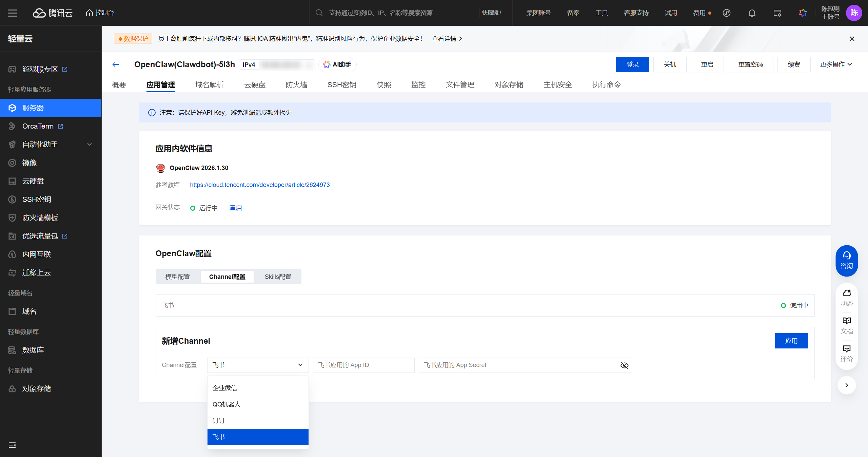Select SSH密钥 in the left sidebar
This screenshot has height=457, width=868.
[37, 199]
